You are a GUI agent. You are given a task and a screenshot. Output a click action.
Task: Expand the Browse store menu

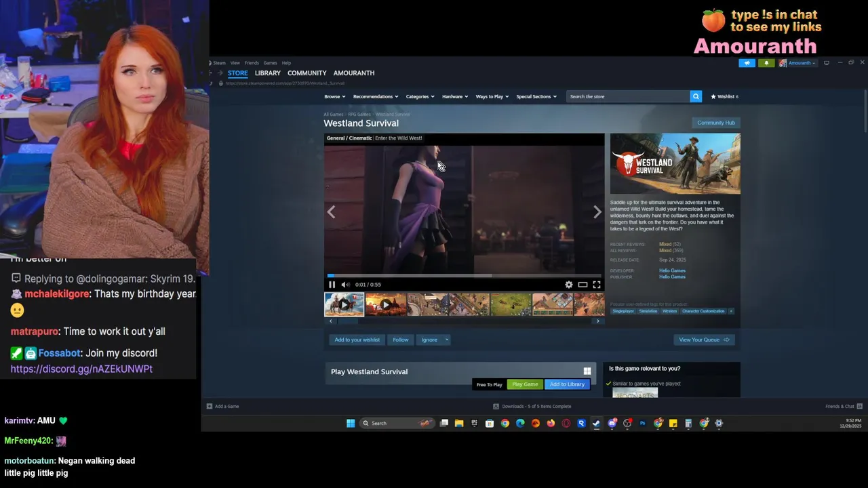click(x=334, y=96)
